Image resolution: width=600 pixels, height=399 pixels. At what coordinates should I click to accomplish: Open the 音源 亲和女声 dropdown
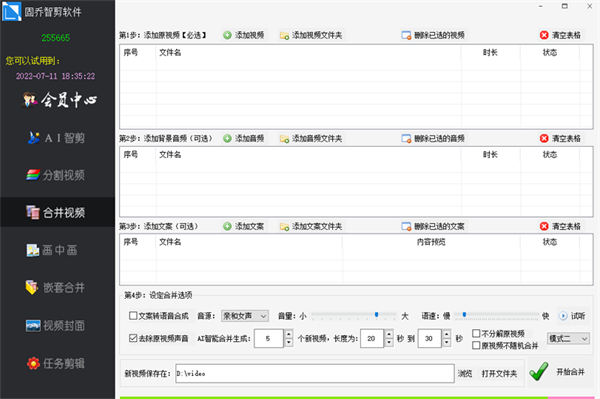click(245, 316)
